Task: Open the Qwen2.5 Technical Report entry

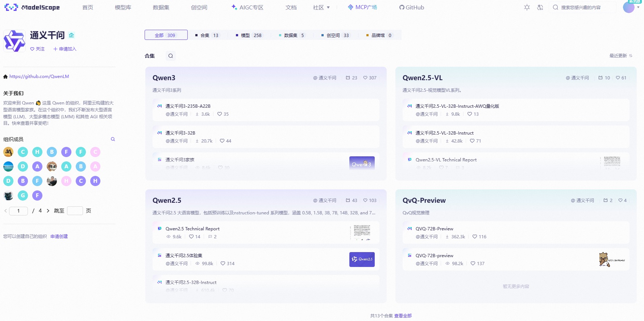Action: pyautogui.click(x=192, y=229)
